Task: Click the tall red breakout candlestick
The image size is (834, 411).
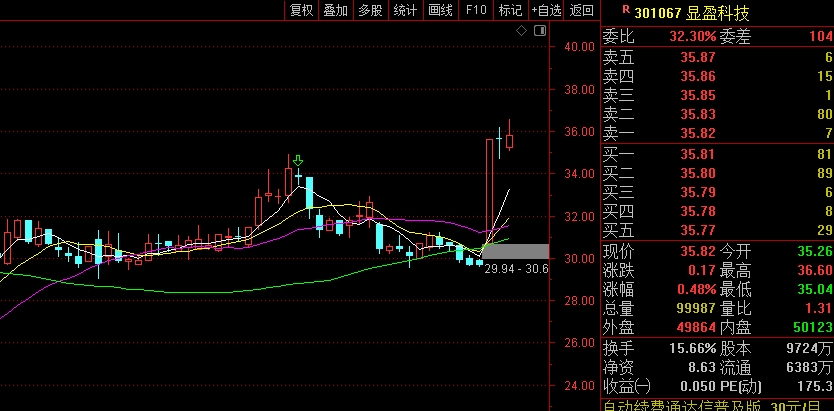Action: coord(489,190)
